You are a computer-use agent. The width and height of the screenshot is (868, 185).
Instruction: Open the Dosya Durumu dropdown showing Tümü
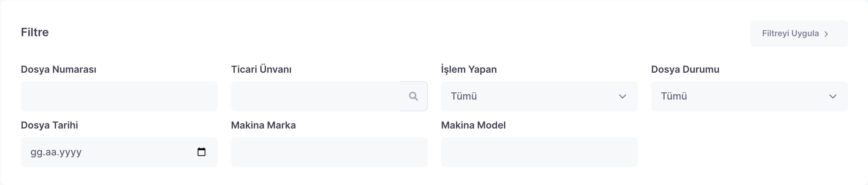pyautogui.click(x=740, y=96)
